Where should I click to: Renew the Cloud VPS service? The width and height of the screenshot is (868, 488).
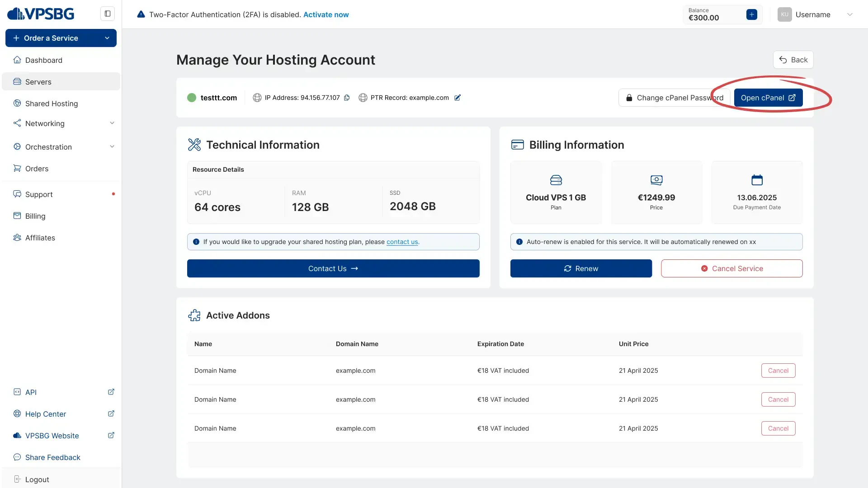point(581,268)
